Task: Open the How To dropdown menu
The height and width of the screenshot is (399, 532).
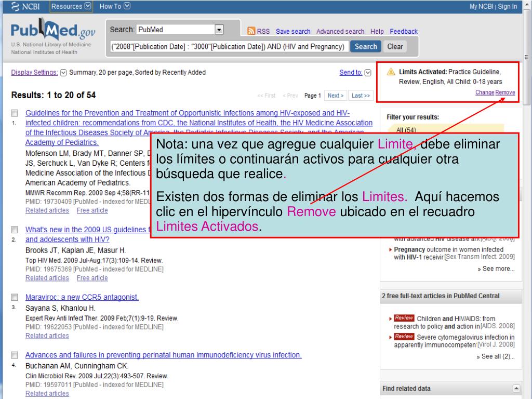Action: click(115, 6)
